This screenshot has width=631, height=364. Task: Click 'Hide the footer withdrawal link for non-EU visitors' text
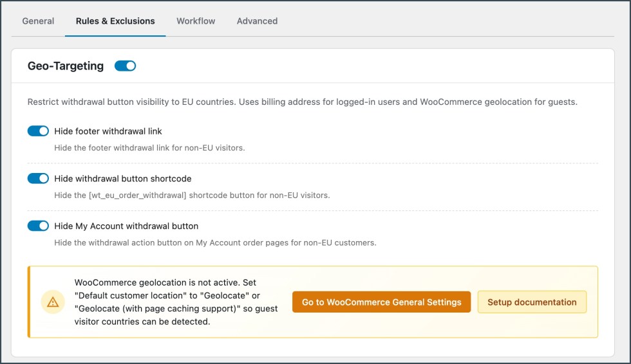pos(149,148)
